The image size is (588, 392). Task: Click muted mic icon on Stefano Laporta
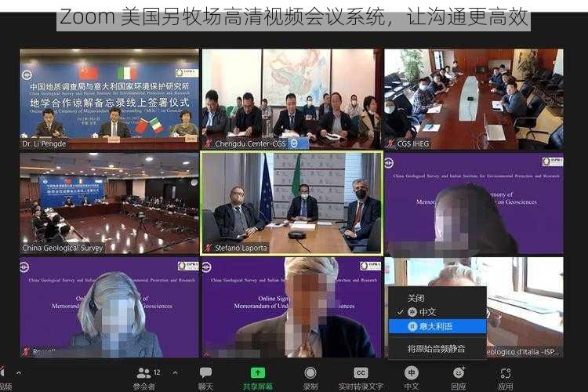[x=208, y=248]
